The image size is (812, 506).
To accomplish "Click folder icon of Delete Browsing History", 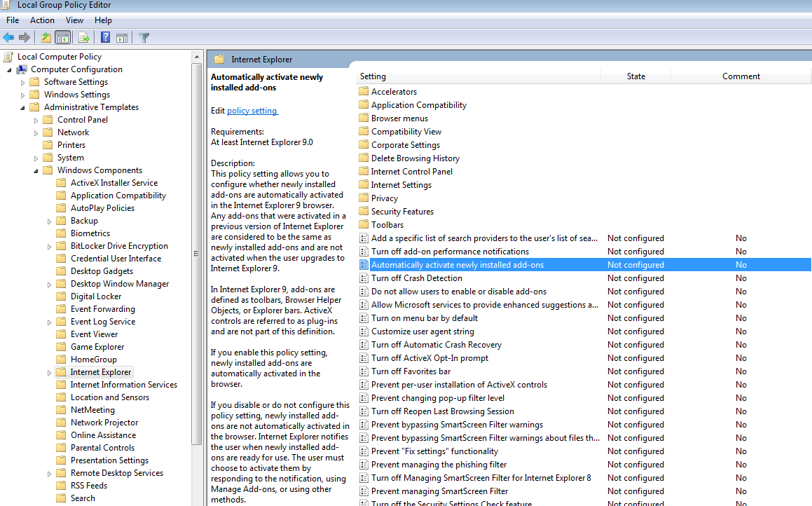I will coord(364,158).
